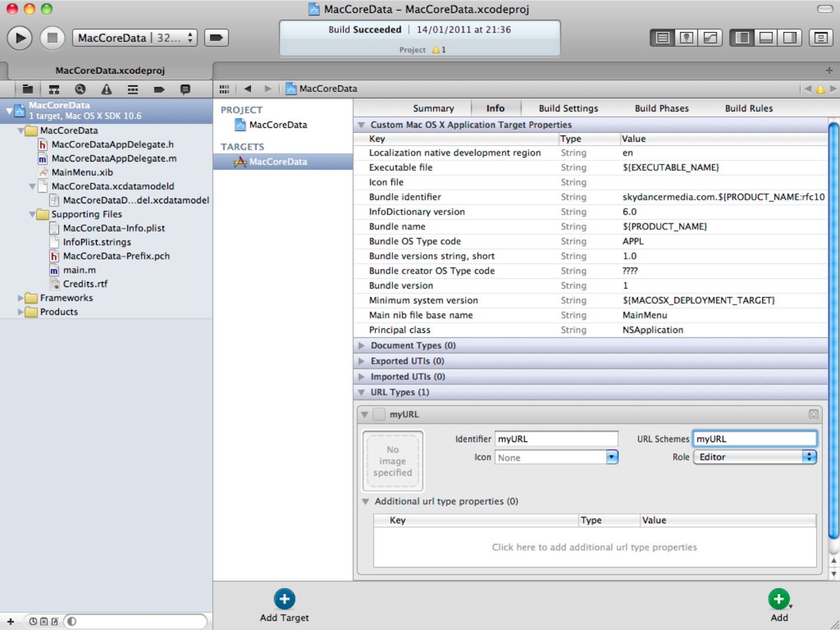Expand the Frameworks group

[21, 298]
